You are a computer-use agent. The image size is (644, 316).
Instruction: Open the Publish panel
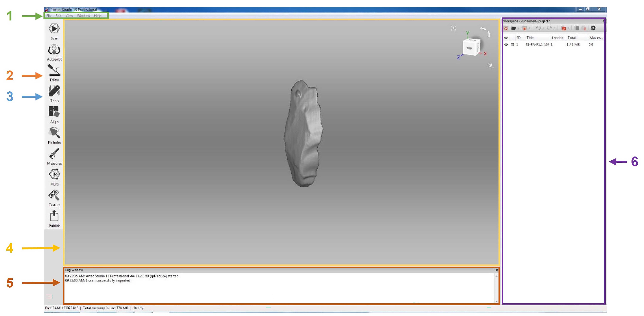point(54,219)
